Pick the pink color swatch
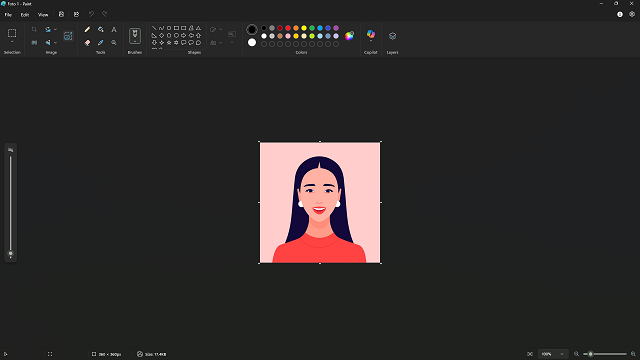This screenshot has height=360, width=640. 288,36
